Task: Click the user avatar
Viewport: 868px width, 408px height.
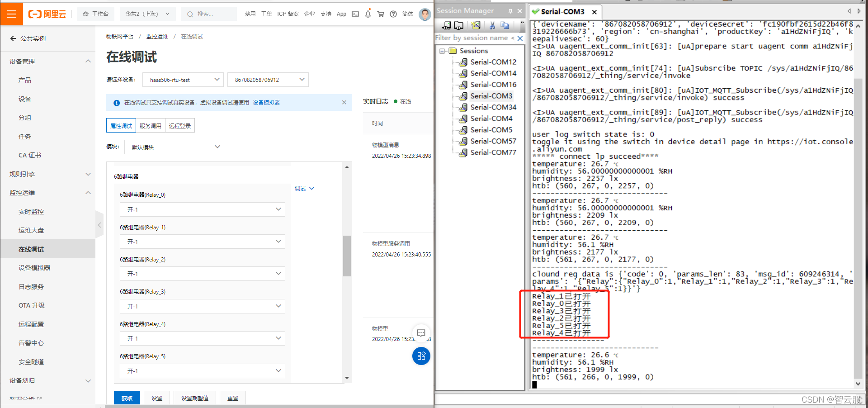Action: (425, 14)
